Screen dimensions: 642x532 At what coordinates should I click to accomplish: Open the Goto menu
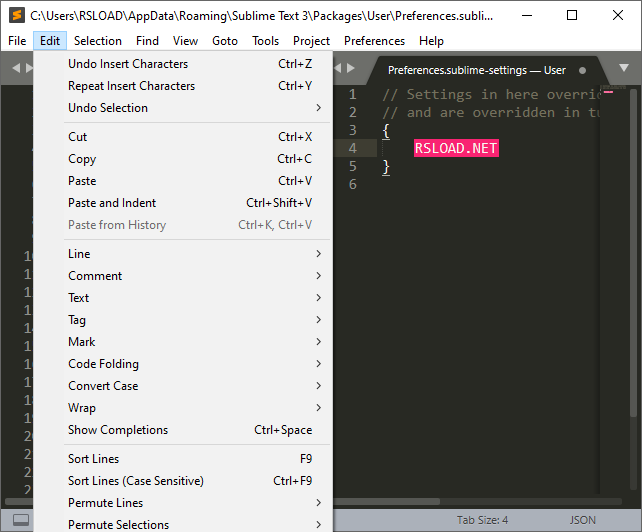click(225, 41)
